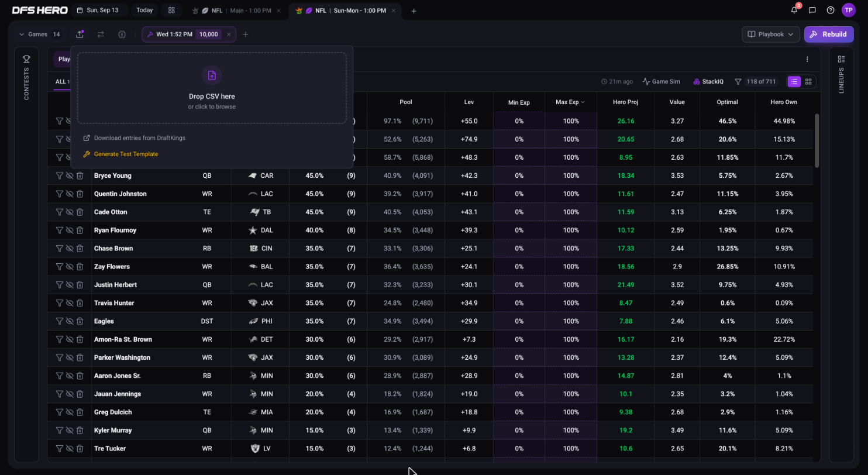This screenshot has width=868, height=475.
Task: Switch to NFL Main 1:00 PM tab
Action: click(x=237, y=11)
